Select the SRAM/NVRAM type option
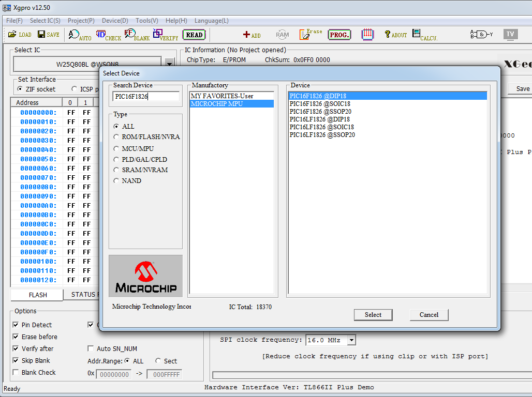Viewport: 532px width, 397px height. (x=116, y=170)
